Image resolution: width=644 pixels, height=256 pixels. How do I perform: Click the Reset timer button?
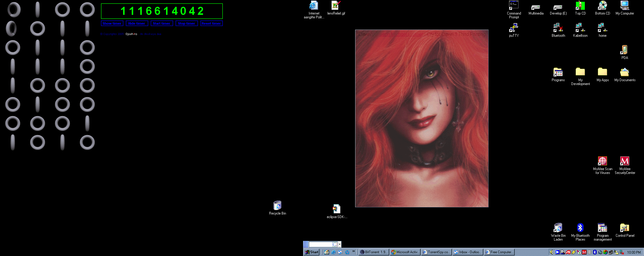(211, 23)
